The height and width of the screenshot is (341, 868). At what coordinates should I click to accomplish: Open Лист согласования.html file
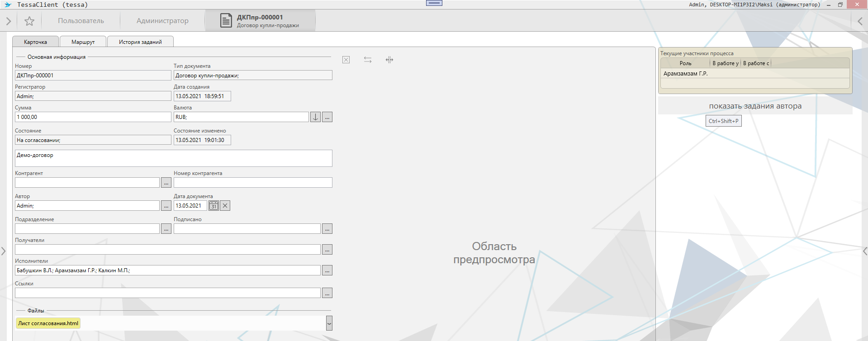click(48, 323)
